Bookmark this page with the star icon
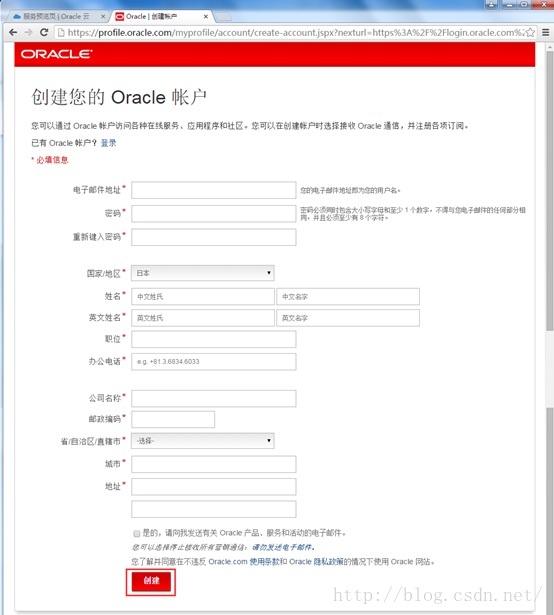The height and width of the screenshot is (615, 554). (530, 32)
